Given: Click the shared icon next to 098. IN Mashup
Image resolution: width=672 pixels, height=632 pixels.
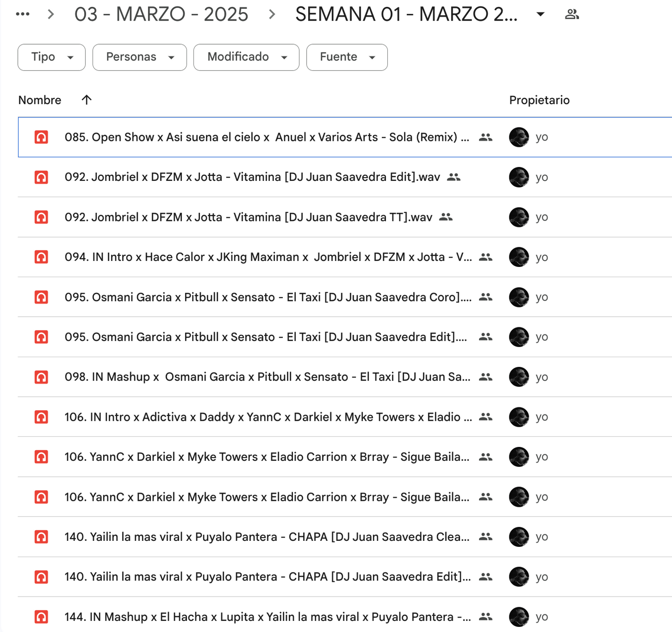Looking at the screenshot, I should coord(485,377).
